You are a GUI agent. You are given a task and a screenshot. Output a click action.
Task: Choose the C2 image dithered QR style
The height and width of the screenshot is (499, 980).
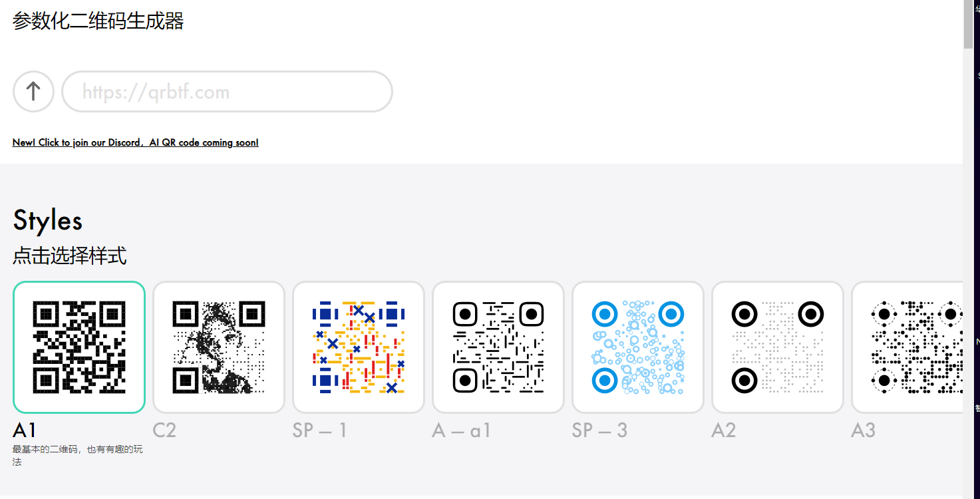(x=219, y=347)
